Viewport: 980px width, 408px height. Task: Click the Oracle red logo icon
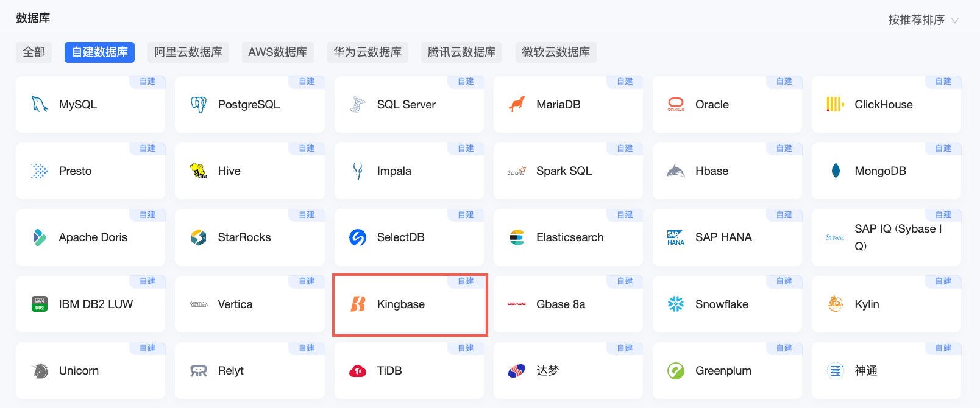[676, 104]
